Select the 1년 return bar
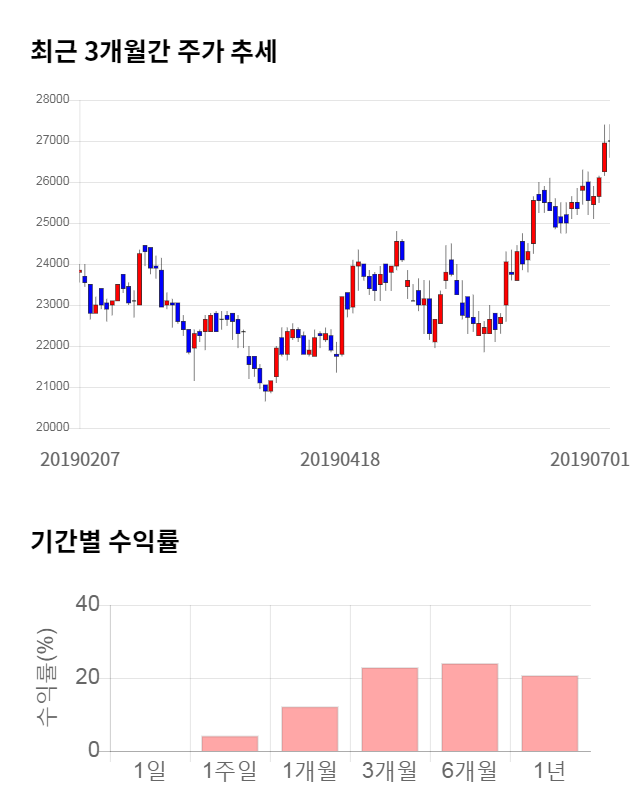Image resolution: width=640 pixels, height=810 pixels. coord(550,713)
